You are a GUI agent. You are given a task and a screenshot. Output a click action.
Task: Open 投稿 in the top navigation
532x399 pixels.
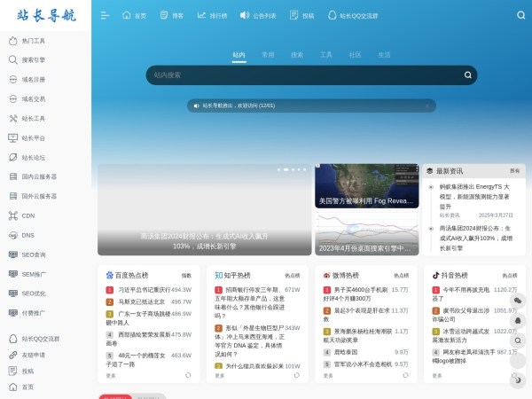(x=301, y=16)
